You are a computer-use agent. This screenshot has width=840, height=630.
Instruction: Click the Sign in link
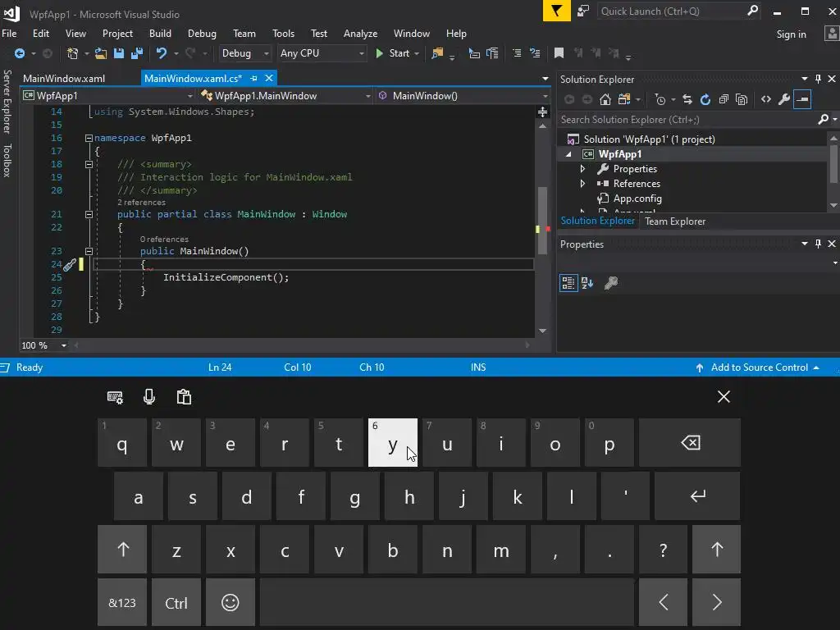792,34
